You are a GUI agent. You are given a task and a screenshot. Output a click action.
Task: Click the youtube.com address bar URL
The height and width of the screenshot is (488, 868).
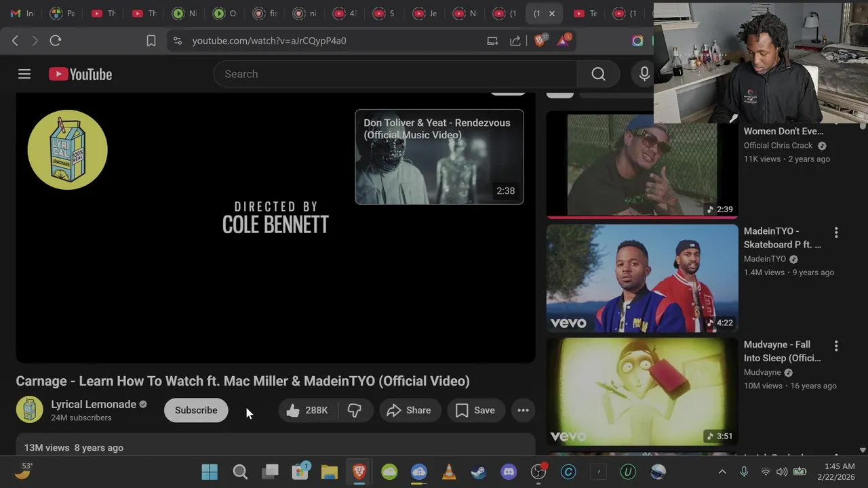tap(269, 41)
